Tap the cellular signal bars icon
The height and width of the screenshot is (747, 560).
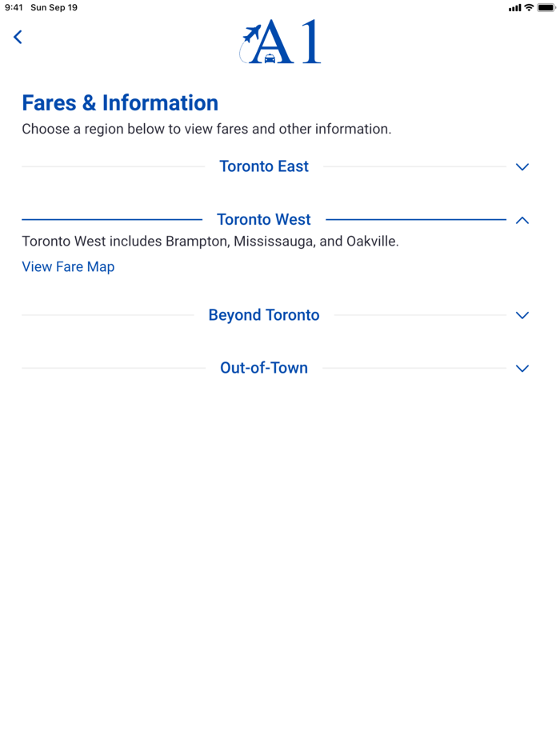(514, 7)
